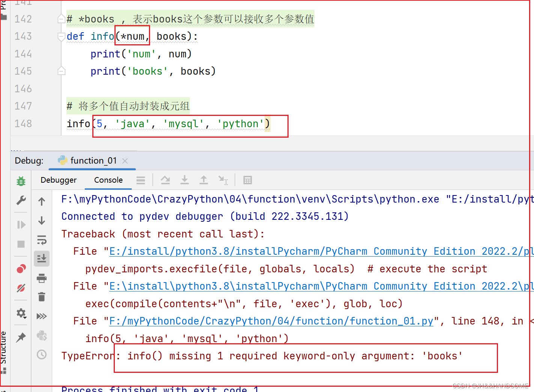
Task: Click the print('books', books) code line
Action: [x=153, y=71]
